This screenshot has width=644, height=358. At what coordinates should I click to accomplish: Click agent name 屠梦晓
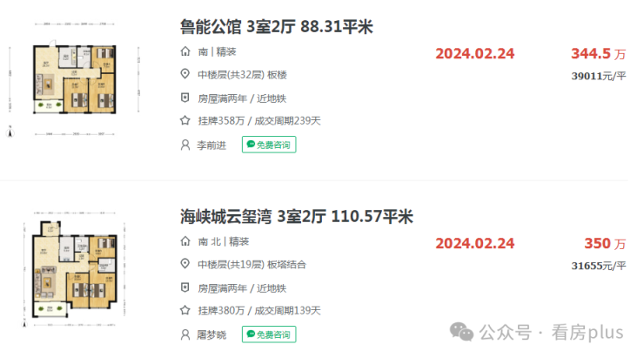pos(212,334)
